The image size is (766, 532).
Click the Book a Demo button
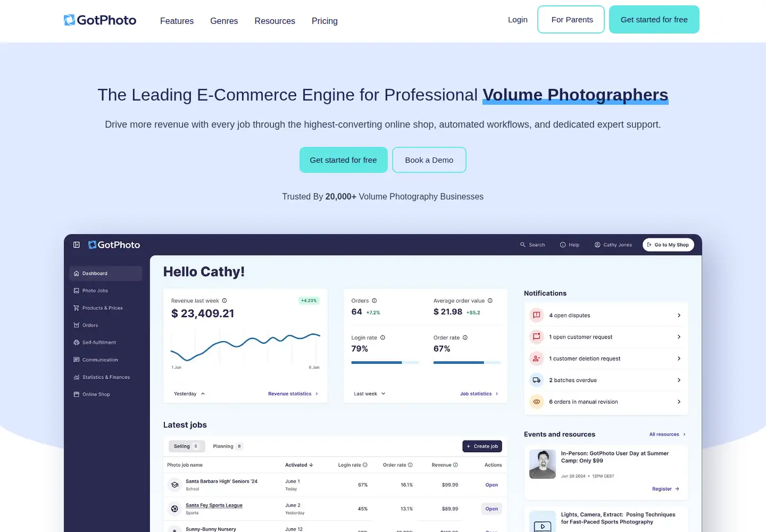tap(429, 160)
